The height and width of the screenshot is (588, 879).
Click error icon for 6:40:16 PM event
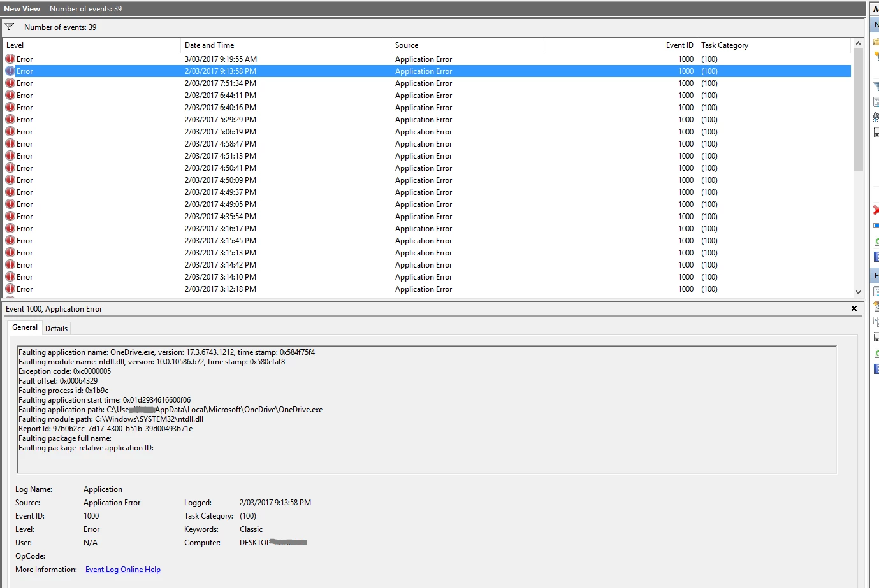point(10,107)
